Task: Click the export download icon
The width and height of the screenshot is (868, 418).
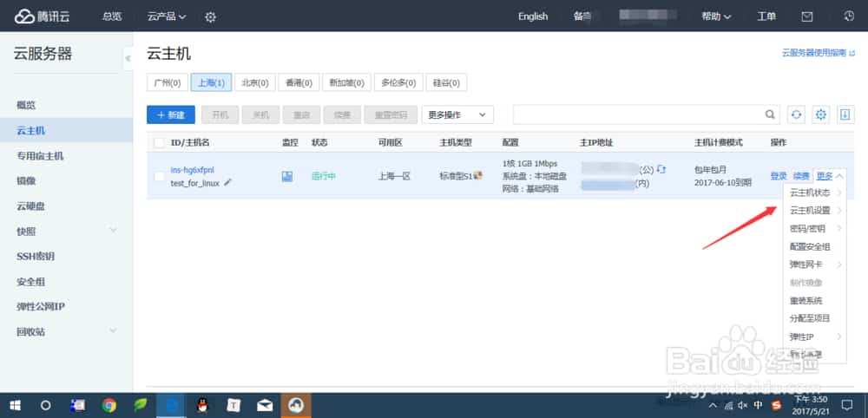Action: point(845,114)
